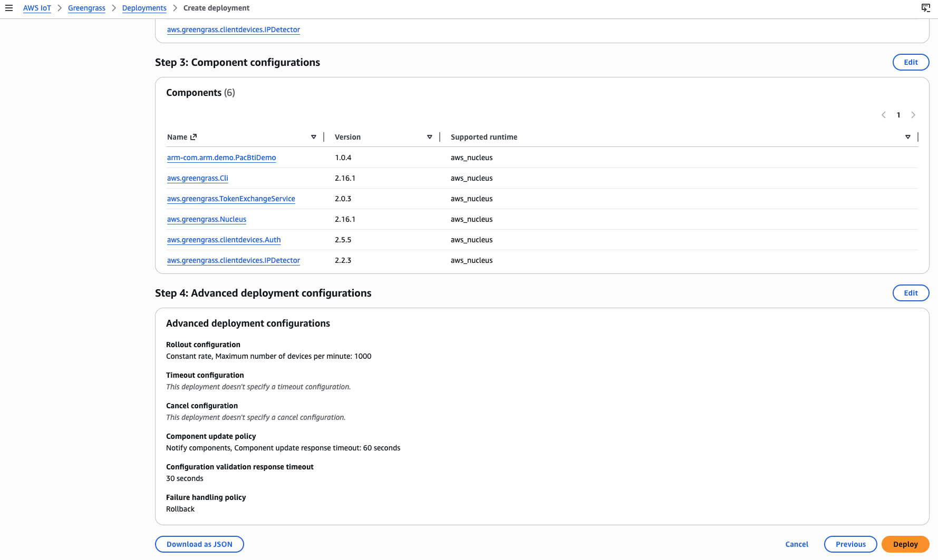Open arm-com.arm.demo.PacBtiDemo component link
Screen dimensions: 938x560
pos(221,158)
